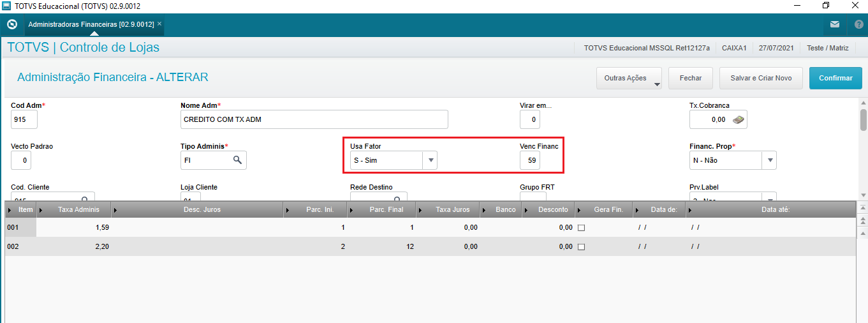
Task: Click the Item column header
Action: click(21, 209)
